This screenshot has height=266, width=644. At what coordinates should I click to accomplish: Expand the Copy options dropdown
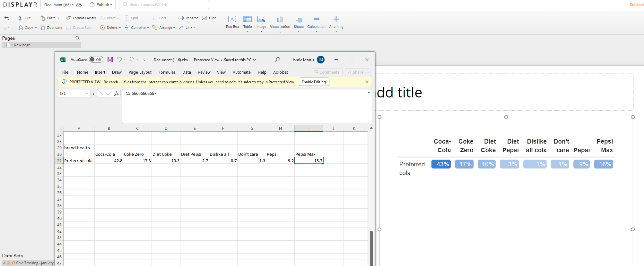36,28
